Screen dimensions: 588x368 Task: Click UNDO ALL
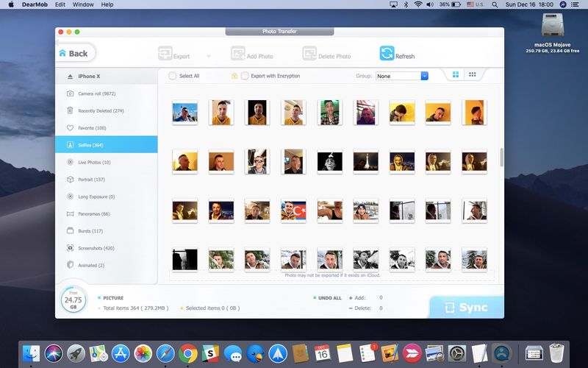click(327, 298)
